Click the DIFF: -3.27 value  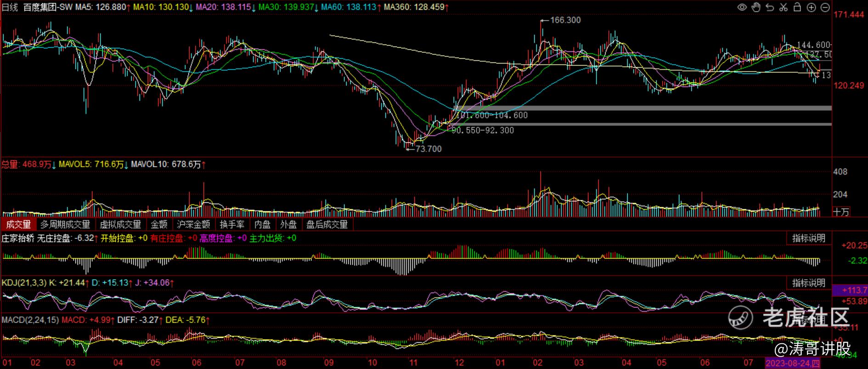pos(140,320)
